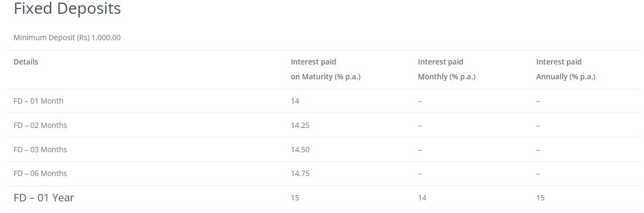Click the 14.75 maturity rate value
Screen dimensions: 644x213
[x=300, y=173]
